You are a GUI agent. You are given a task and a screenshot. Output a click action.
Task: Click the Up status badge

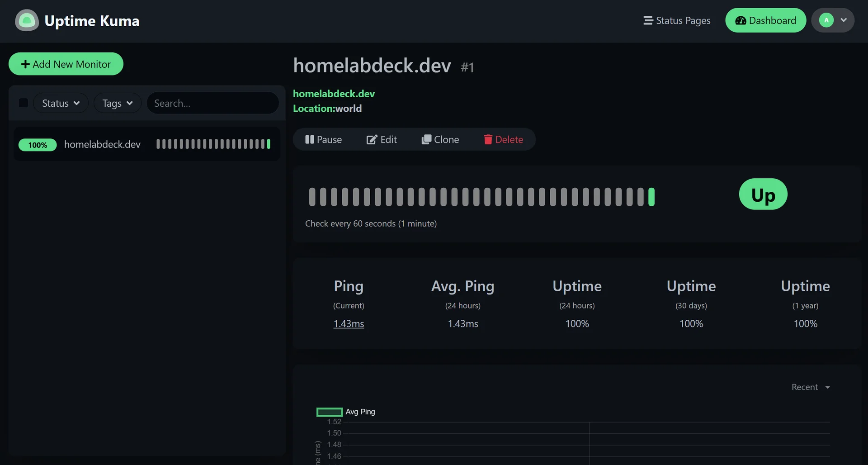pyautogui.click(x=763, y=195)
